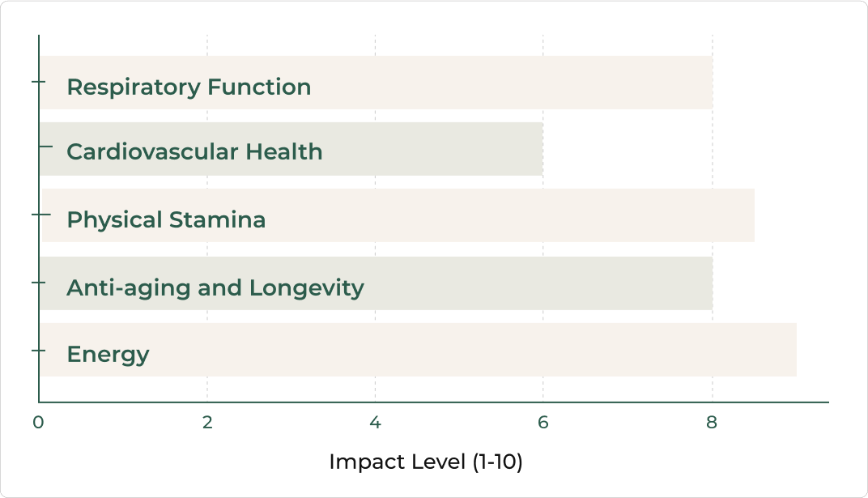Click the 0 value on x-axis

coord(38,423)
